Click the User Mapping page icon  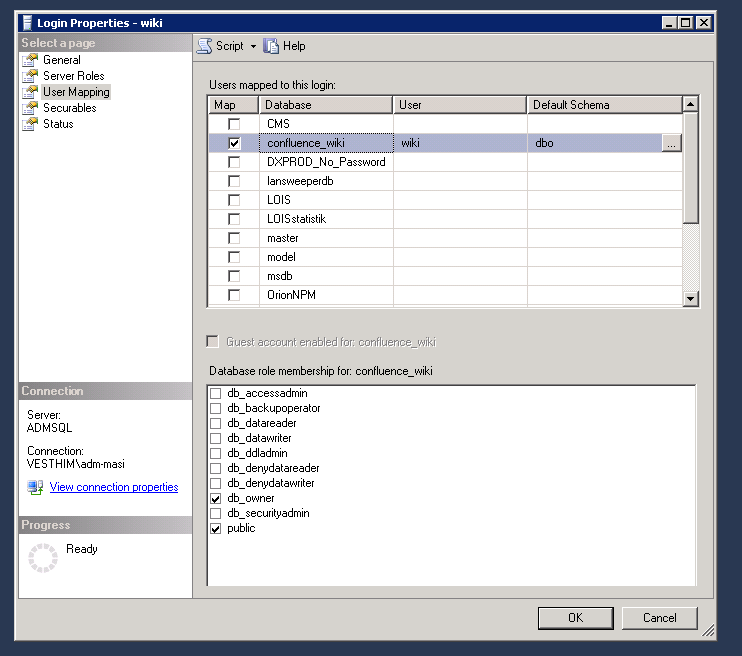[30, 92]
